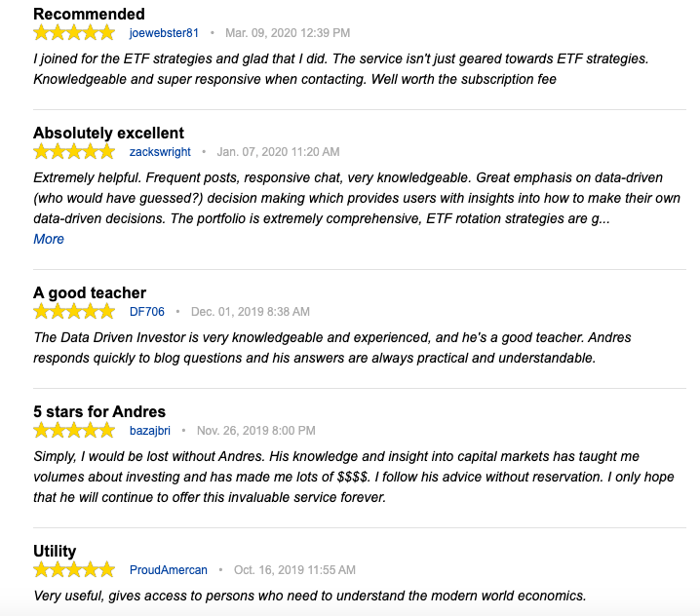View the DF706 reviewer profile
700x616 pixels.
pos(147,312)
